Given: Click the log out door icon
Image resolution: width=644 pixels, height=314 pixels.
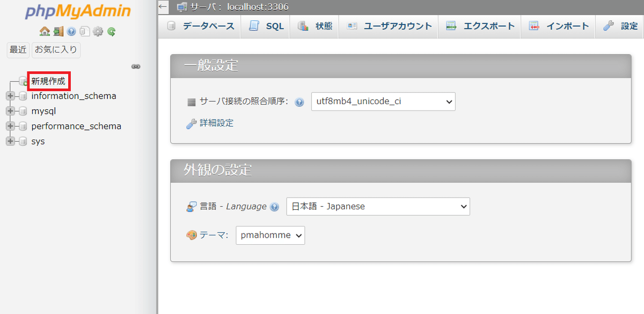Looking at the screenshot, I should [58, 32].
